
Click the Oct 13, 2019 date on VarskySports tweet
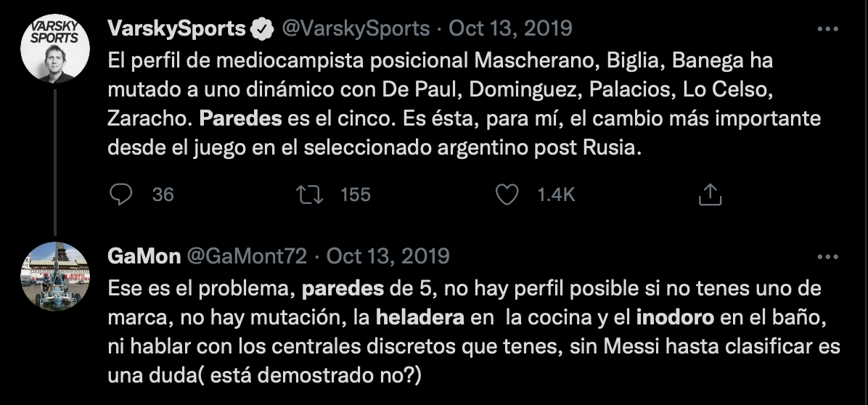tap(510, 29)
